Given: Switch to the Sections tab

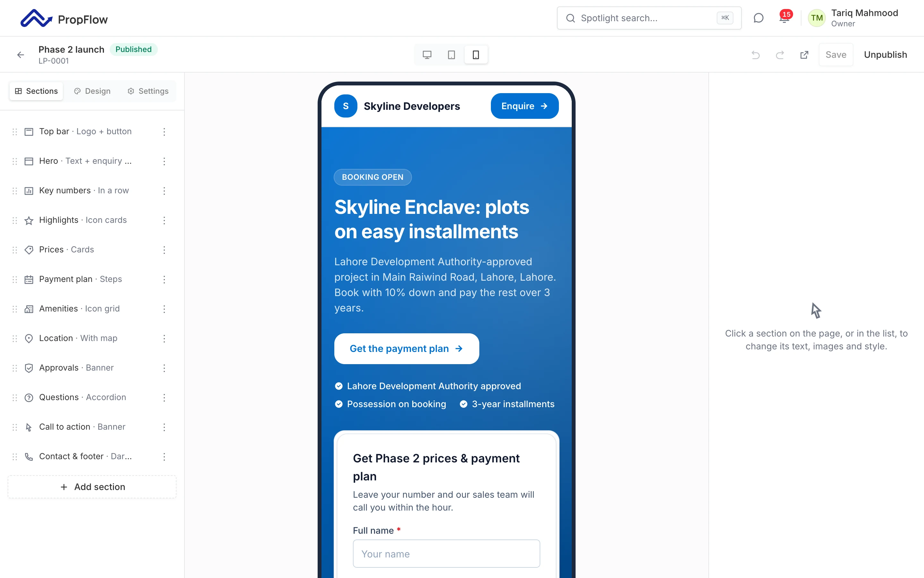Looking at the screenshot, I should [36, 91].
